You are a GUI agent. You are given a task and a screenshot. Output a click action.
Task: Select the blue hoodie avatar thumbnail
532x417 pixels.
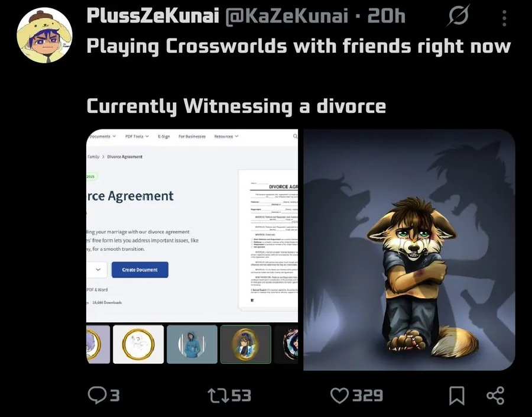tap(192, 344)
